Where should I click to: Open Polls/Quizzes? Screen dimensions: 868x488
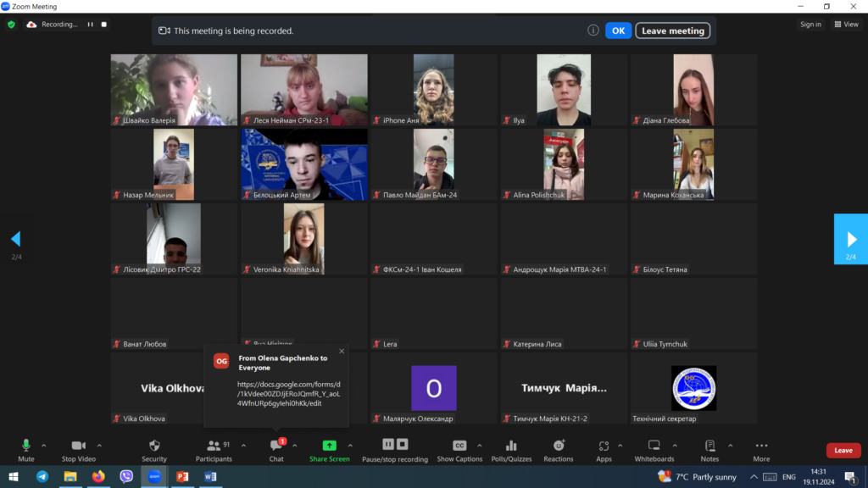click(511, 446)
